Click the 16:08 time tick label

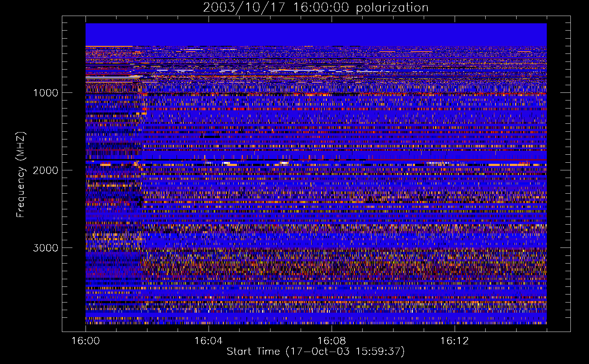[x=331, y=341]
